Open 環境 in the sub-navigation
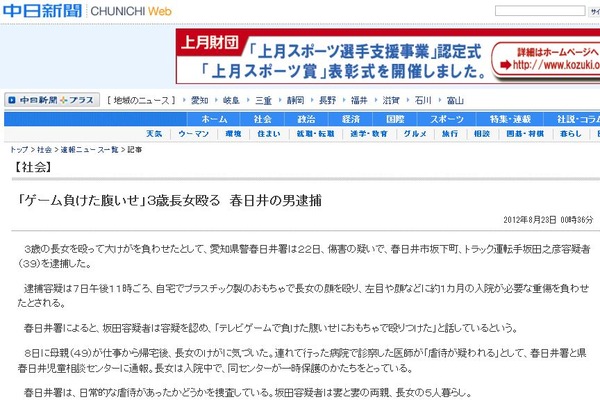 point(233,134)
